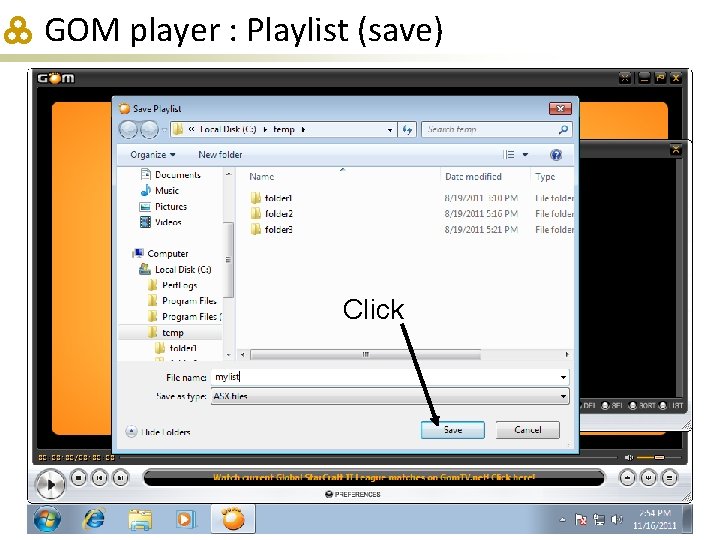This screenshot has width=720, height=540.
Task: Click the GOM play button
Action: [x=50, y=484]
